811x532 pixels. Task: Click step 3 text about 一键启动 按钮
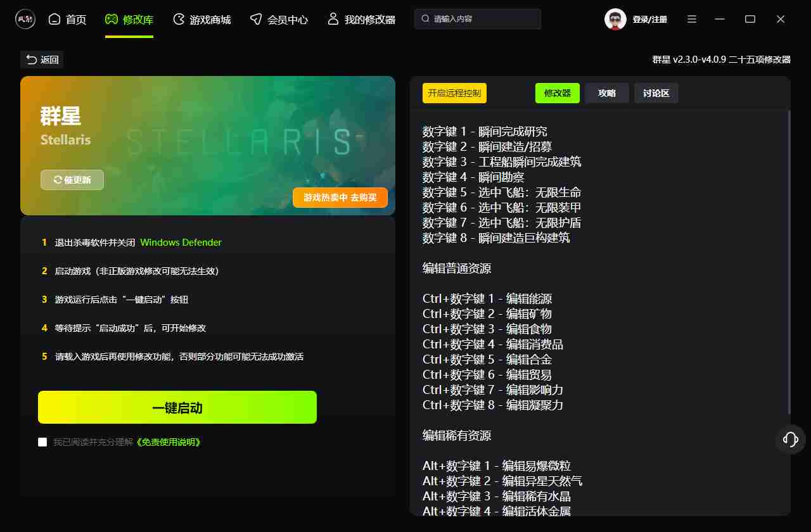[122, 300]
